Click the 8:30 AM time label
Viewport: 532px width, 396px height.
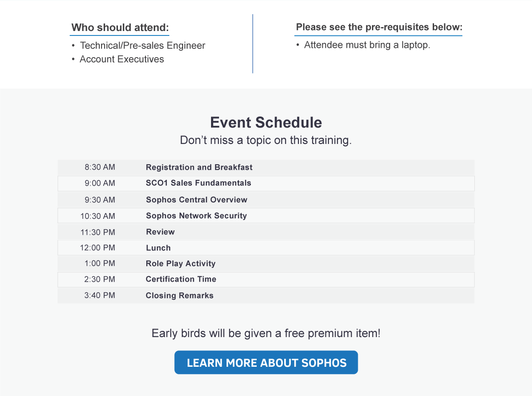100,167
